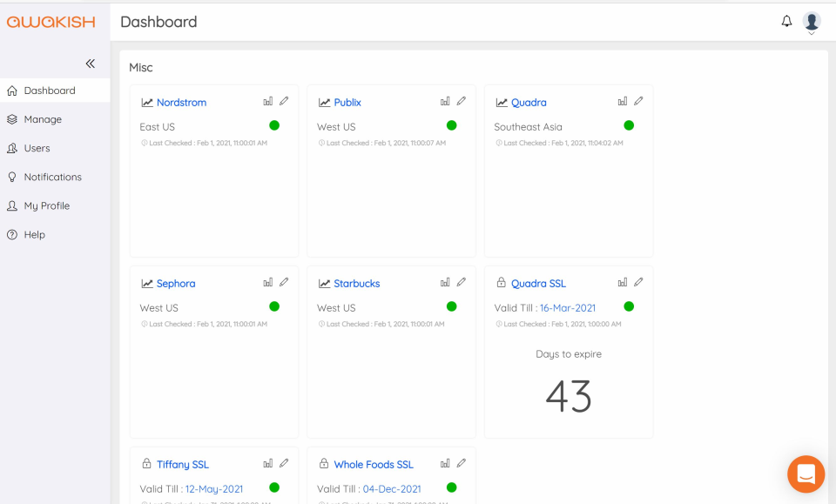
Task: Select Notifications in the sidebar menu
Action: pos(52,177)
